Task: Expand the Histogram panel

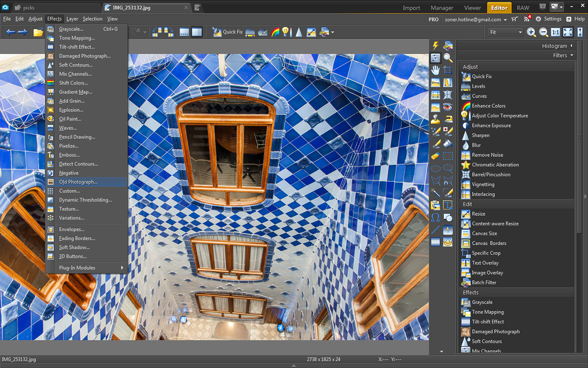Action: (x=571, y=46)
